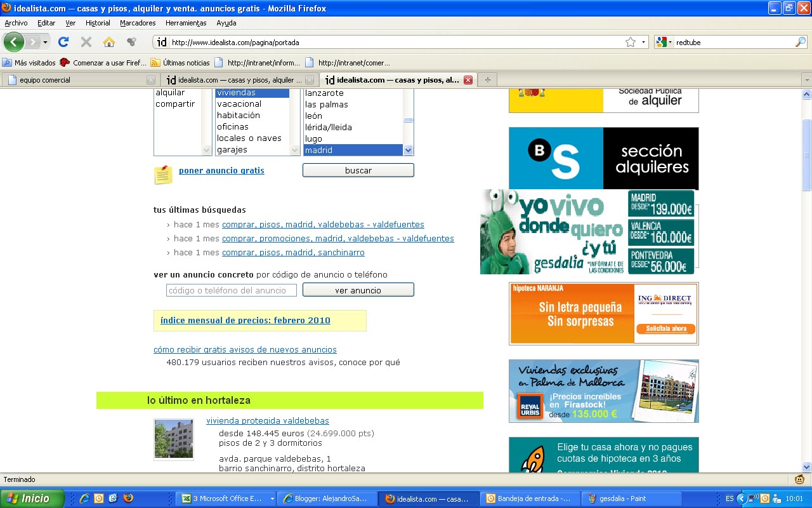Select alquilar in the operation list

(x=170, y=93)
